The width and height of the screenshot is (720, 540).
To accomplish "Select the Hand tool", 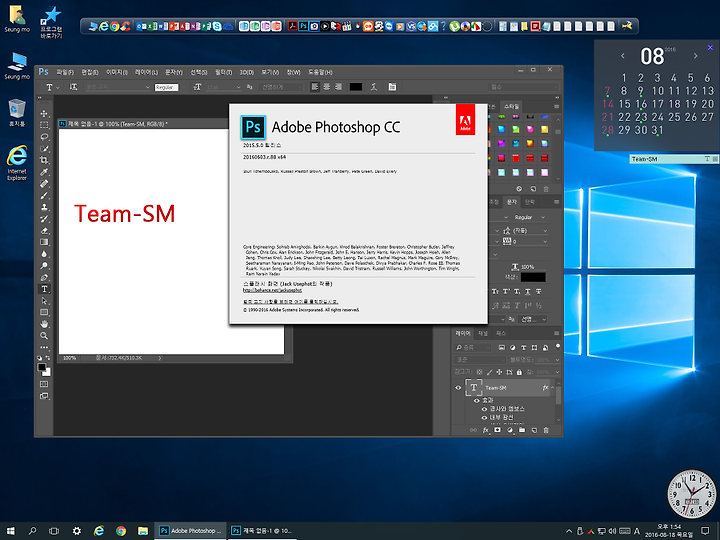I will (44, 324).
